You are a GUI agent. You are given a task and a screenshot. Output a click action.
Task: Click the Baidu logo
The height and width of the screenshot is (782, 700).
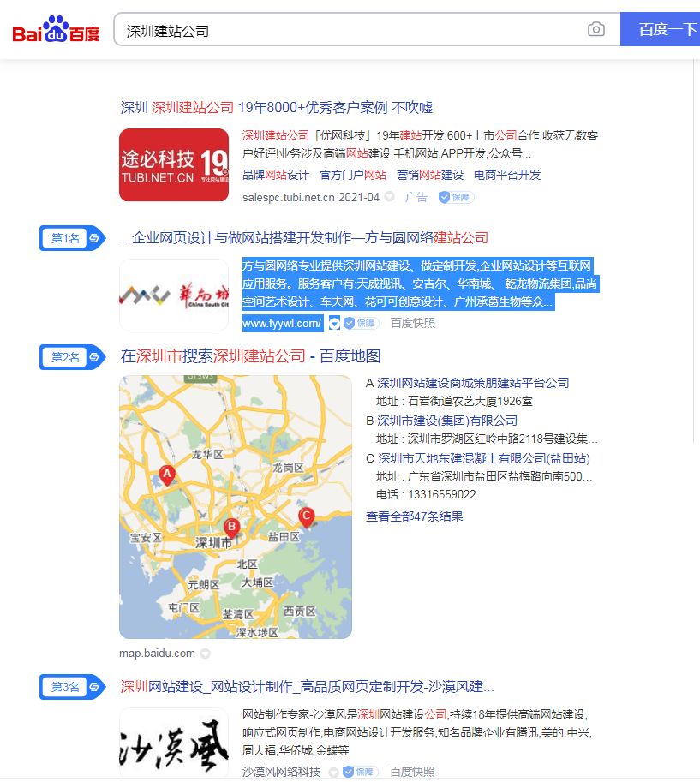pyautogui.click(x=56, y=29)
